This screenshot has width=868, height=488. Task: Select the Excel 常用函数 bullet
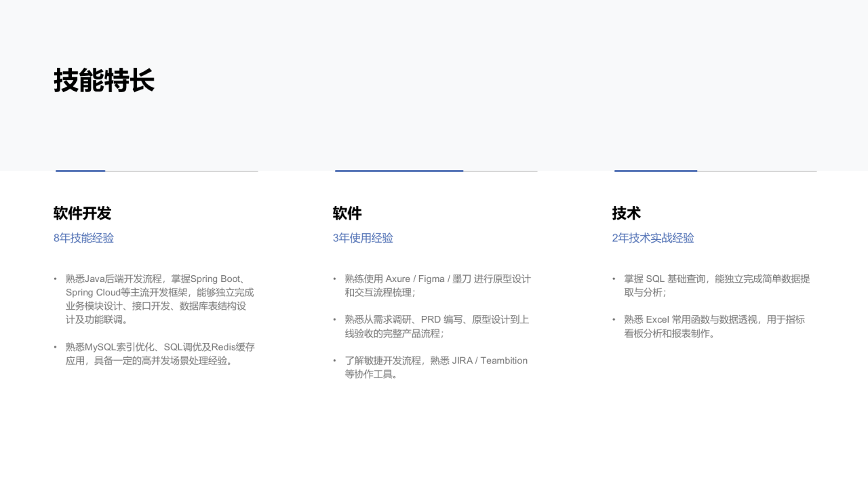714,326
